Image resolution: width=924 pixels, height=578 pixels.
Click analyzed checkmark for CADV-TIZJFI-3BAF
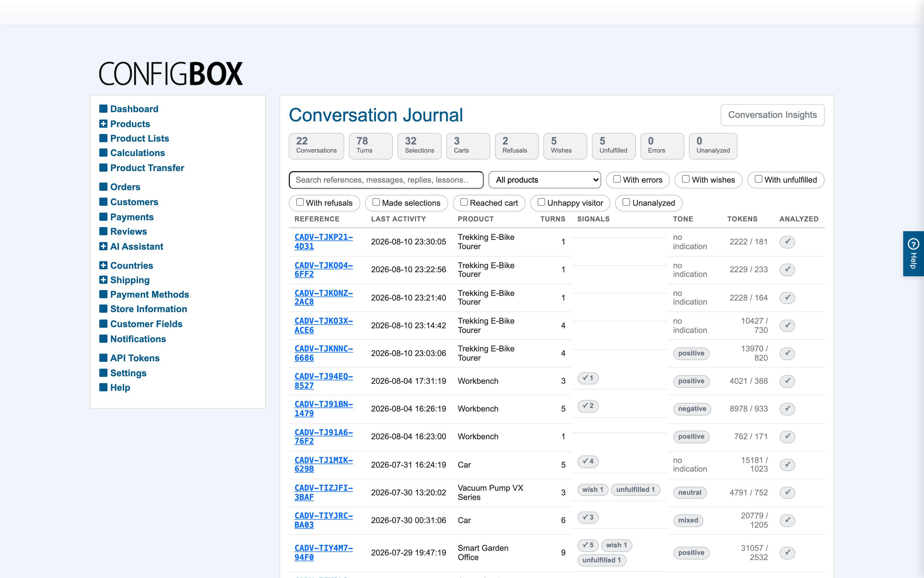(x=787, y=492)
